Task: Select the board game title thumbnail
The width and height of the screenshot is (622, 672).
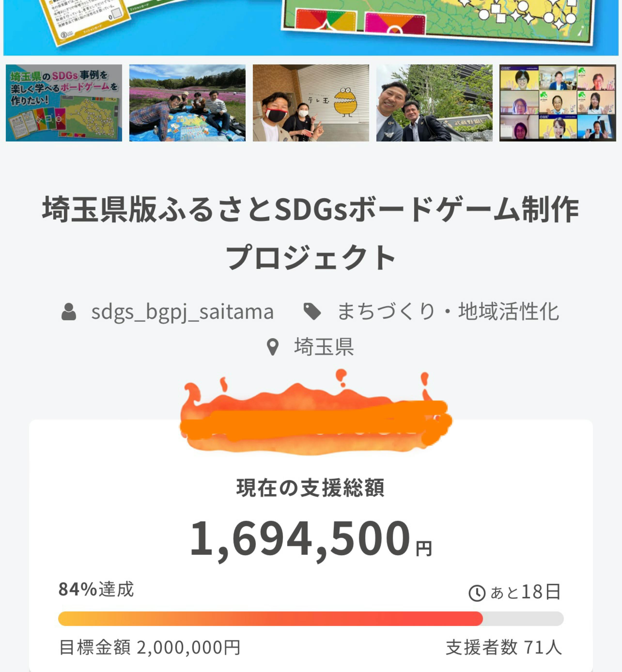Action: pos(64,103)
